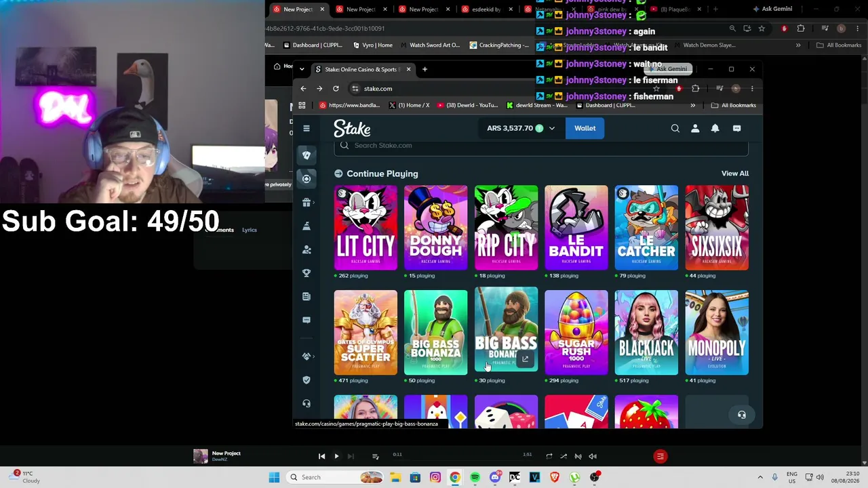Open a new tab beside the Stake tab
This screenshot has width=868, height=488.
425,69
